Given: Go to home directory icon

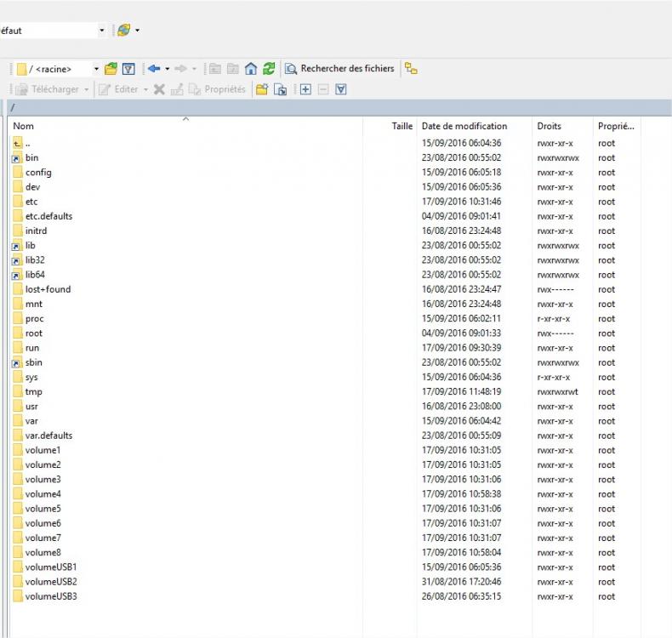Looking at the screenshot, I should tap(251, 69).
